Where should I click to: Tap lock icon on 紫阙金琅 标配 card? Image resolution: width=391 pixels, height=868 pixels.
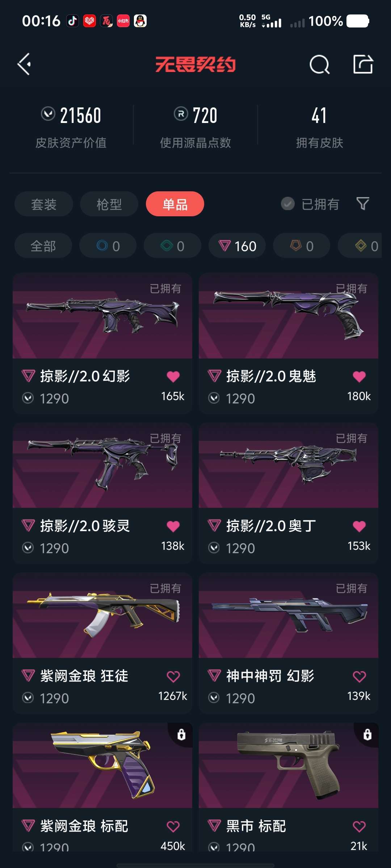pos(181,734)
